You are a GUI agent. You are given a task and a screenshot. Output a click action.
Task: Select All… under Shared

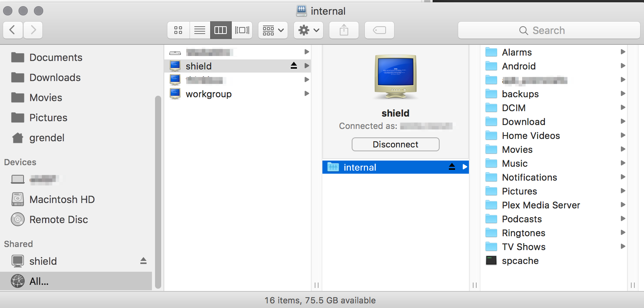click(76, 281)
